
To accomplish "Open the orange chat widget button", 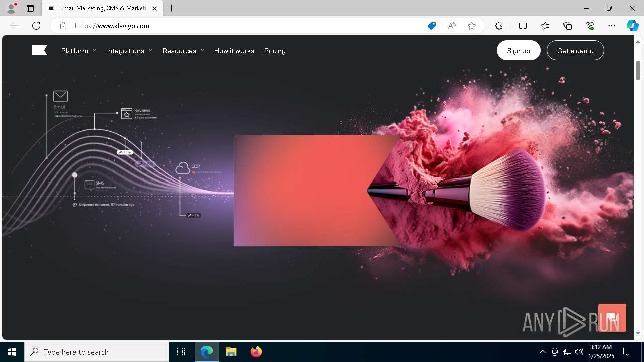I will [x=612, y=318].
